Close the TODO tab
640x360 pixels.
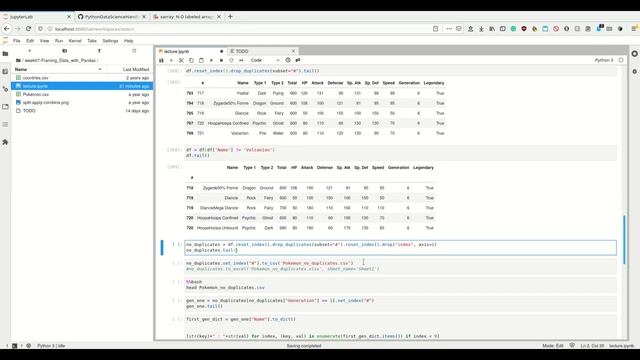pos(293,51)
